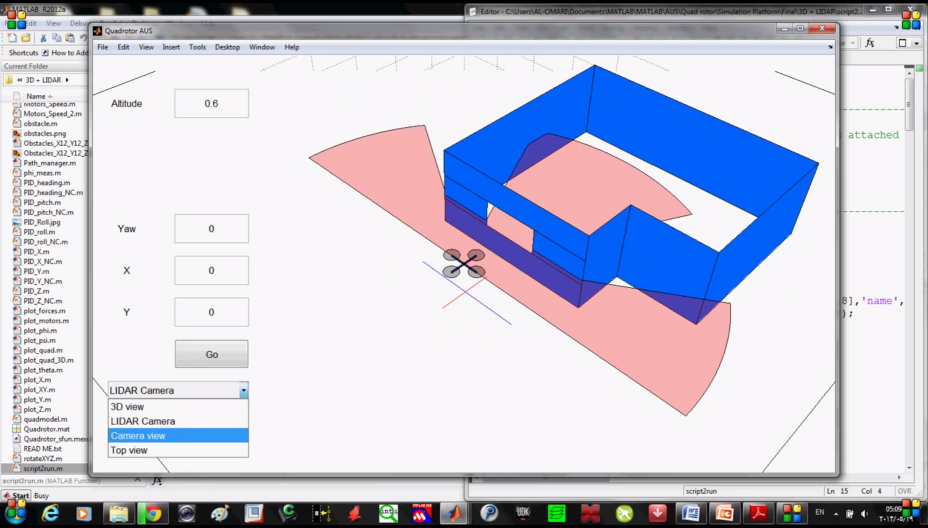Open Internet Explorer from the taskbar
Viewport: 928px width, 528px height.
pos(50,513)
